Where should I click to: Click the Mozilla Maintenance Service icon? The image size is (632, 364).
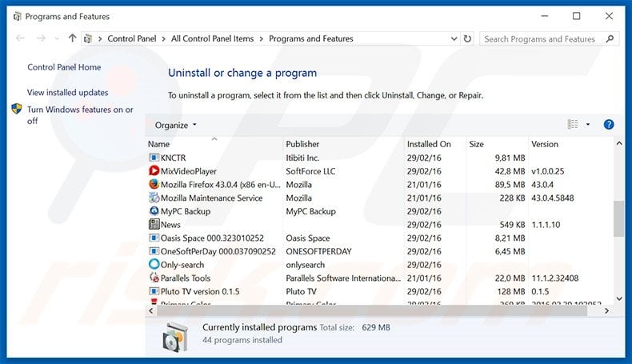[x=154, y=198]
